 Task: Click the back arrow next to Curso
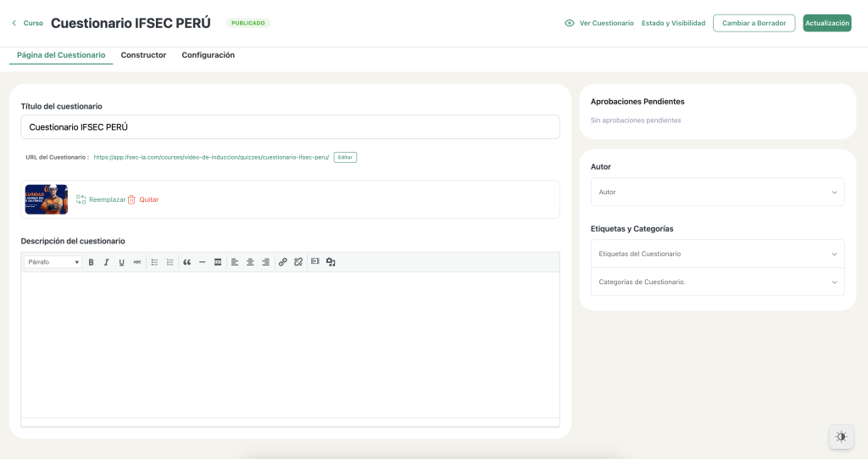[x=14, y=23]
